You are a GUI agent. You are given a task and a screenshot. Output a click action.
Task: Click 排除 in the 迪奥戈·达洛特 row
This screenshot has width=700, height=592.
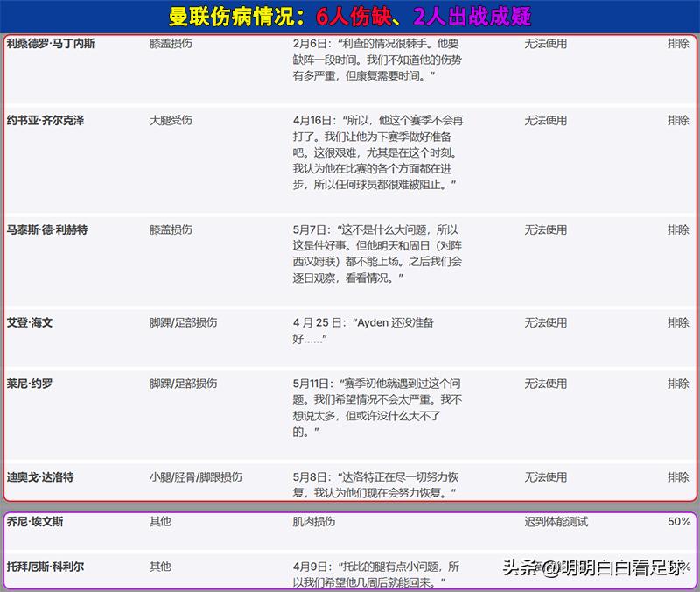point(678,476)
